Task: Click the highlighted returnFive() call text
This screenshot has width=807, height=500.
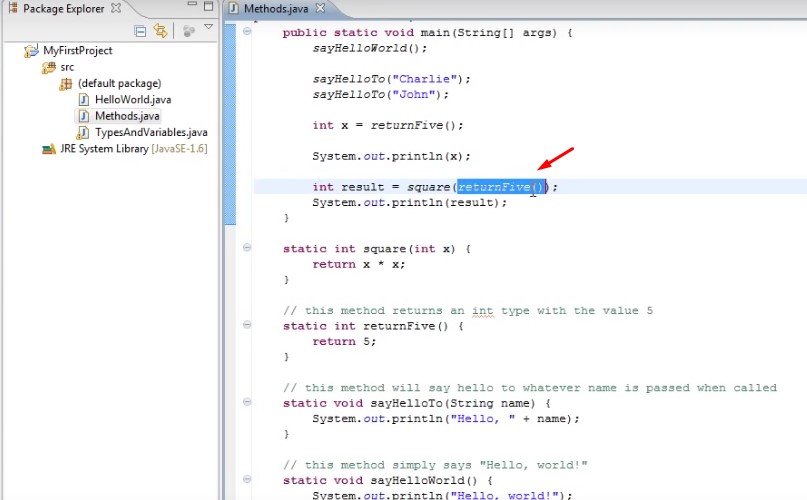Action: point(501,187)
